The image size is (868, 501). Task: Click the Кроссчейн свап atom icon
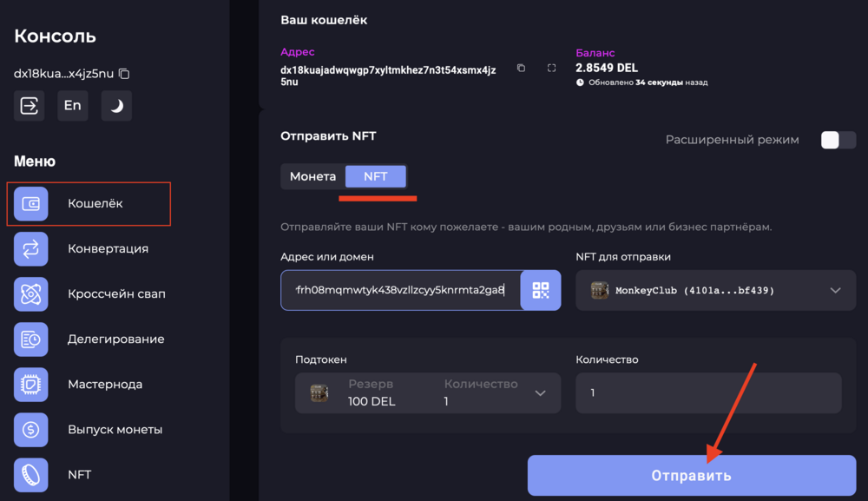point(31,294)
